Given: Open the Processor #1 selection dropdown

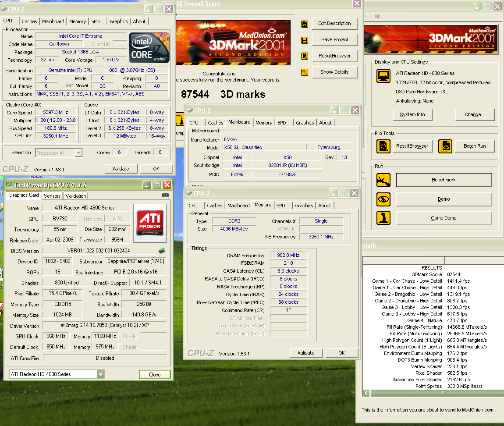Looking at the screenshot, I should (78, 153).
